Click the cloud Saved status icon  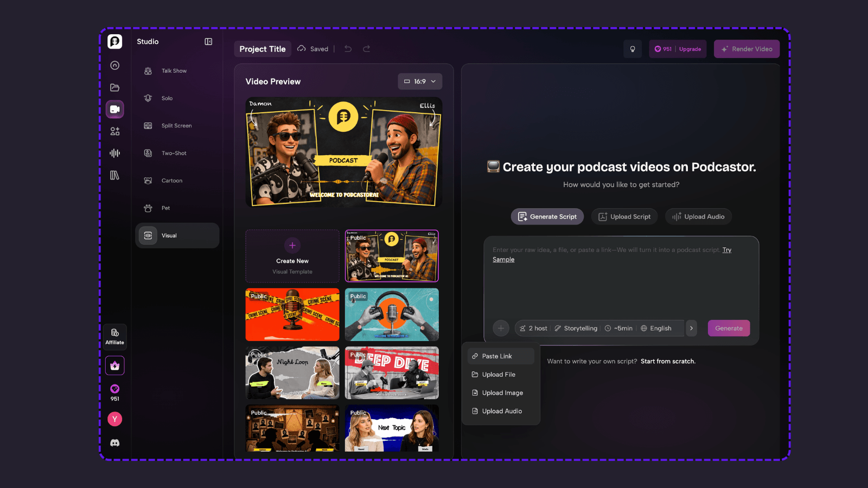point(302,49)
